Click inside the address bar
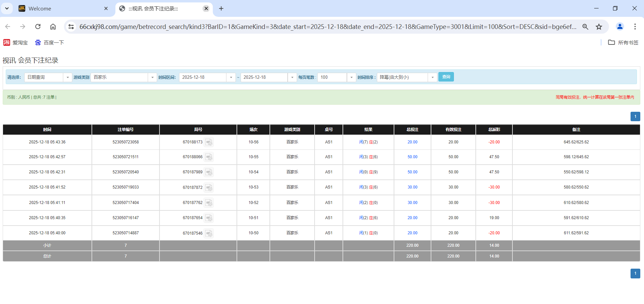The width and height of the screenshot is (644, 304). (303, 27)
